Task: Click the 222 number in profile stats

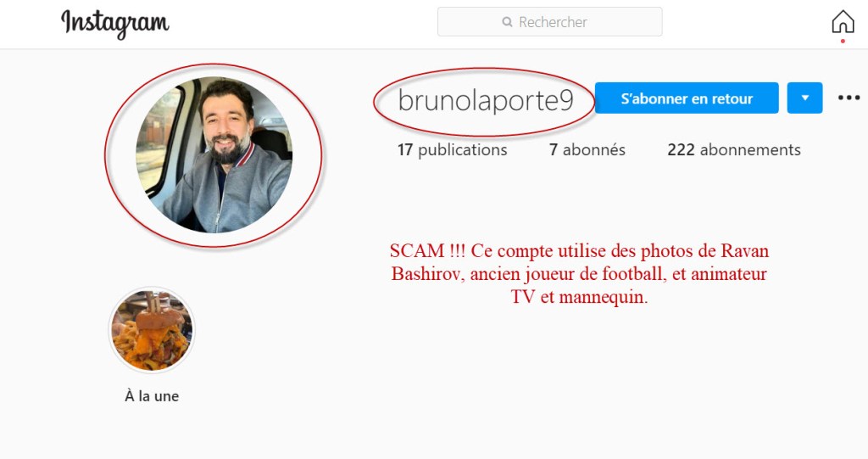Action: click(681, 149)
